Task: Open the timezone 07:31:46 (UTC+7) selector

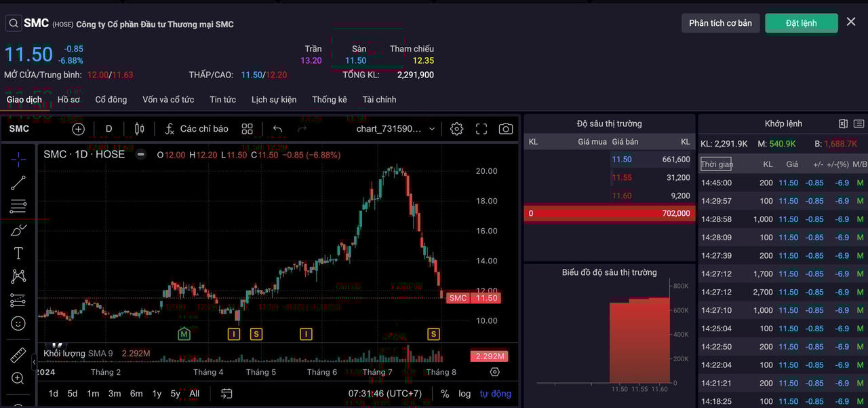Action: click(385, 394)
